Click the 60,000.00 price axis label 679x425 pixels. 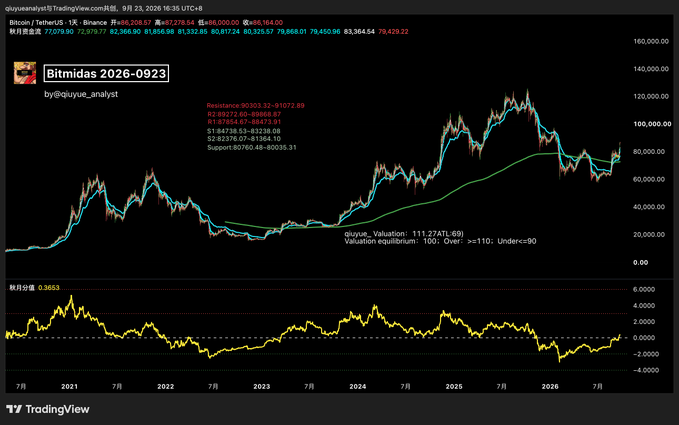[x=649, y=179]
